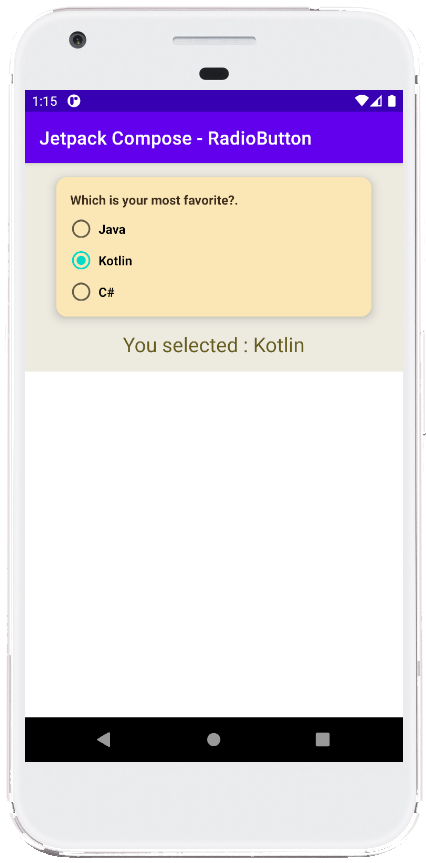426x863 pixels.
Task: Click the Kotlin option label
Action: coord(115,261)
